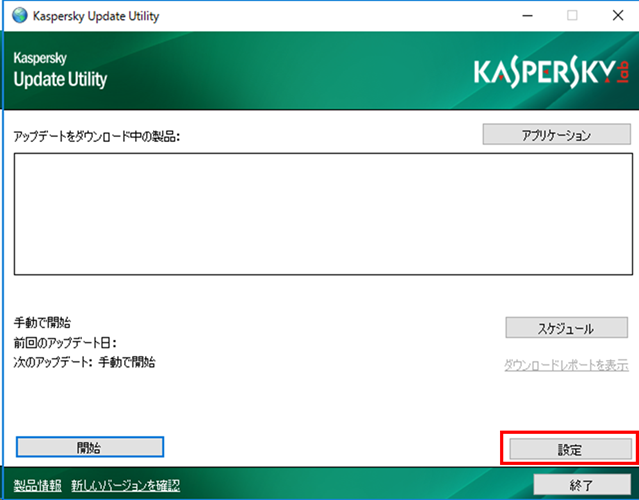This screenshot has height=500, width=639.
Task: Click the 前回のアップデート日 label
Action: [65, 343]
